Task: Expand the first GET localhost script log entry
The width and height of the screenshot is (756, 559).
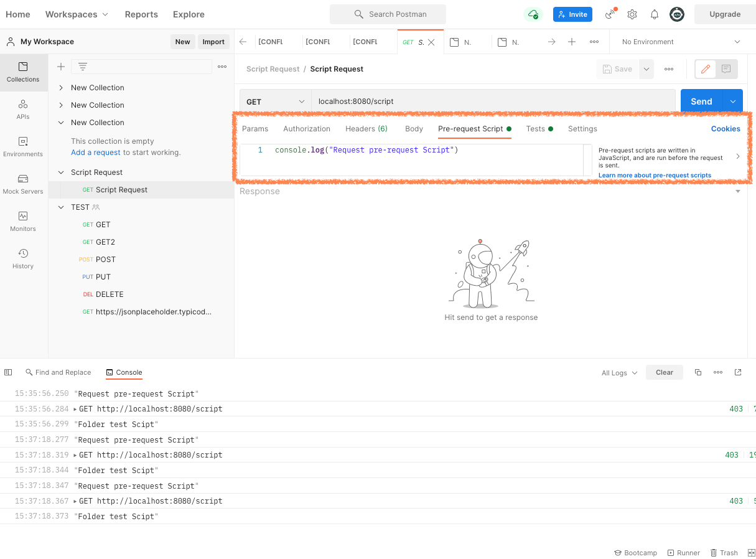Action: [x=75, y=409]
